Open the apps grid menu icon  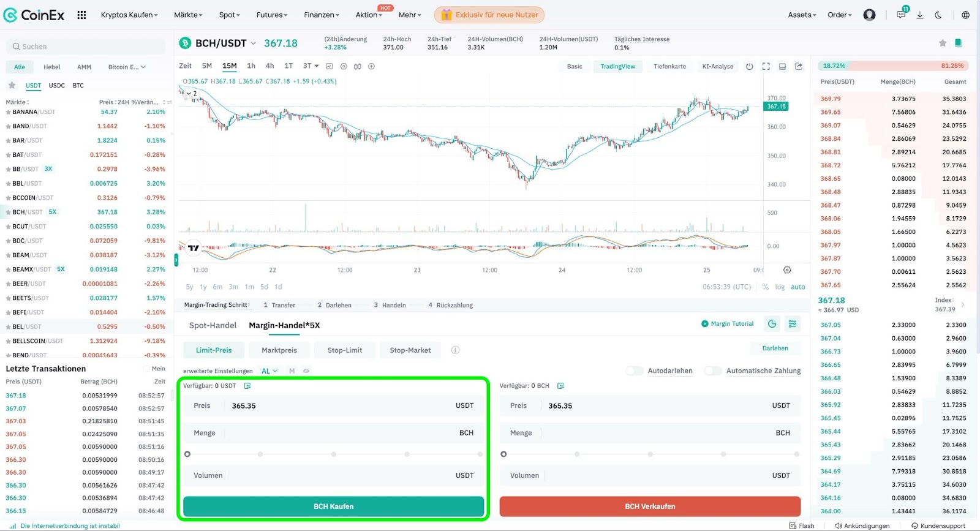click(x=81, y=15)
